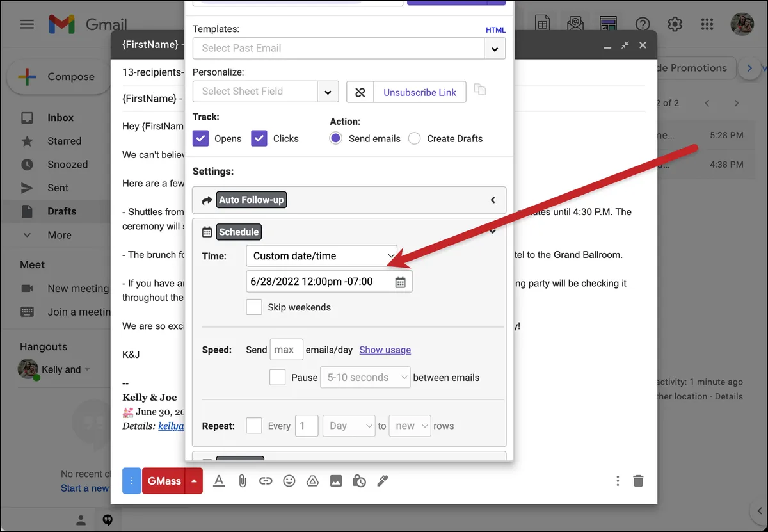Viewport: 768px width, 532px height.
Task: Toggle the text formatting options icon
Action: point(219,481)
